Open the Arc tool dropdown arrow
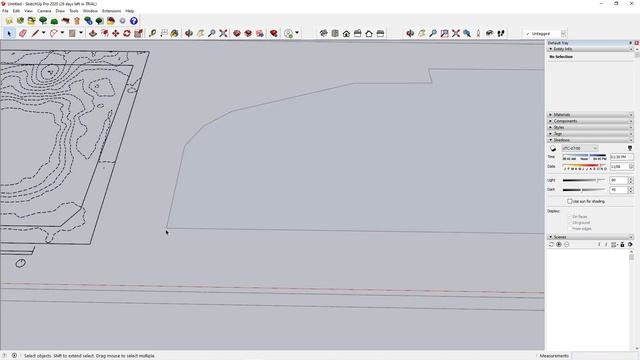The width and height of the screenshot is (640, 360). pyautogui.click(x=62, y=33)
